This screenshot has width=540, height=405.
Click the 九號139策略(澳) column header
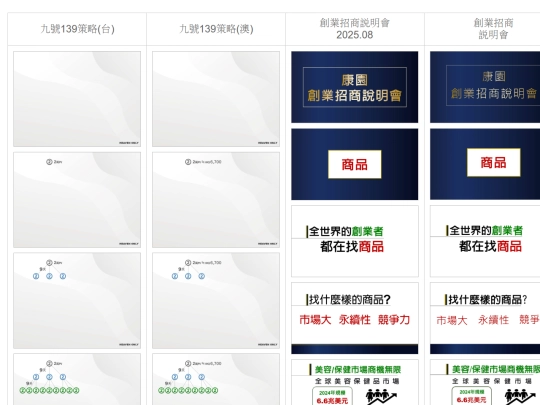[x=216, y=29]
